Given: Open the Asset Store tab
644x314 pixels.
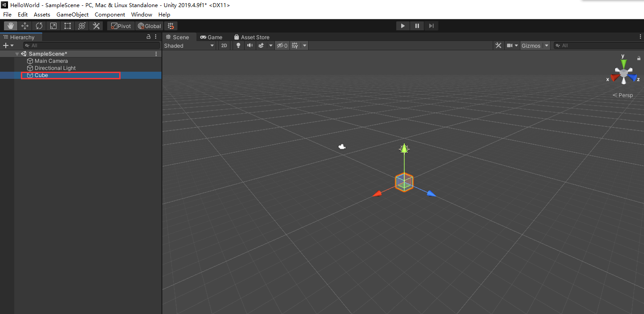Looking at the screenshot, I should coord(252,37).
